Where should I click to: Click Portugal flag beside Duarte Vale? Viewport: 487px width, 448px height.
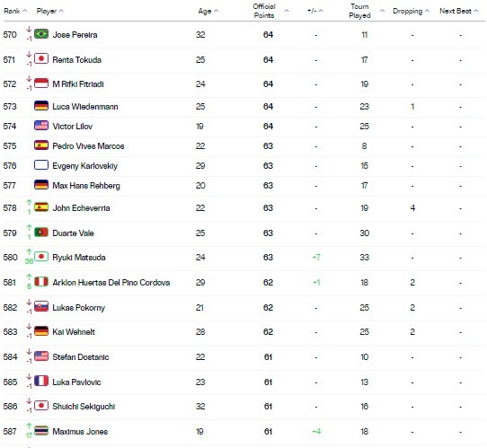pyautogui.click(x=41, y=232)
